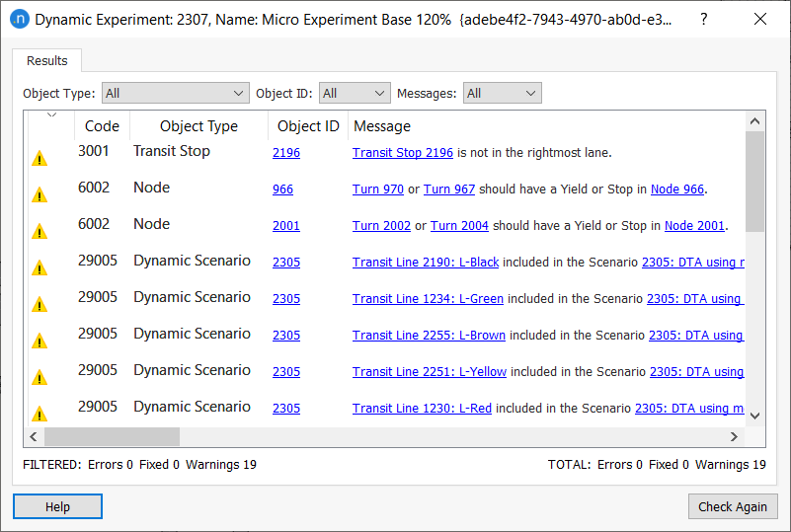The width and height of the screenshot is (791, 532).
Task: Click code 3001 cell
Action: coord(94,151)
